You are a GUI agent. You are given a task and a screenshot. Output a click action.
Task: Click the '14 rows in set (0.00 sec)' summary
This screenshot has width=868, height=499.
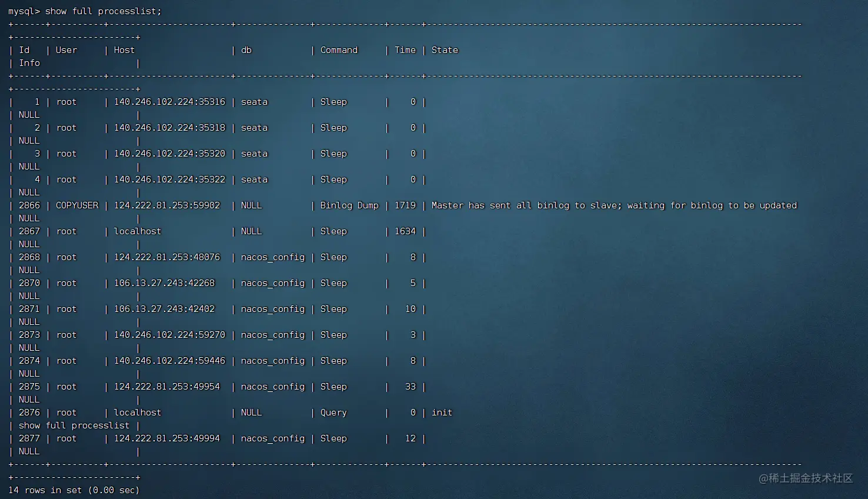tap(74, 490)
